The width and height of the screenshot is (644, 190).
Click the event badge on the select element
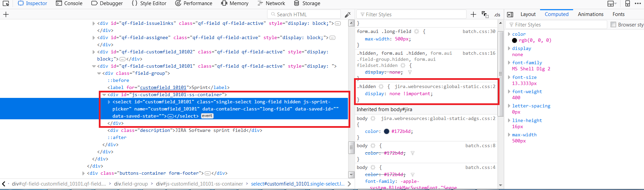[207, 116]
